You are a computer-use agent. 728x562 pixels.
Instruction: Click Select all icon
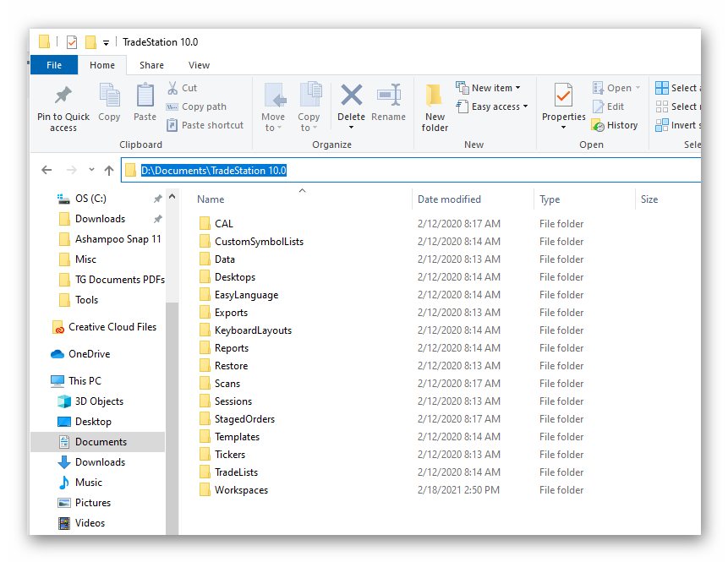pyautogui.click(x=661, y=88)
